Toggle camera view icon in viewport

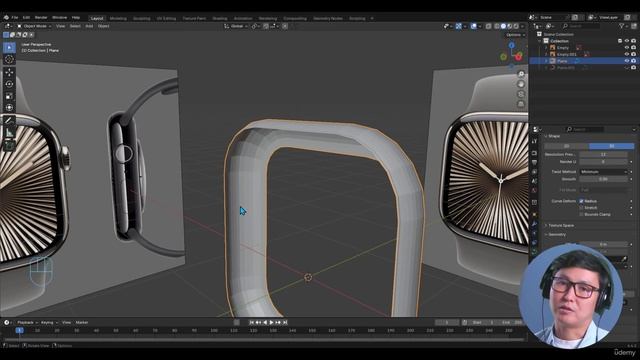(521, 94)
